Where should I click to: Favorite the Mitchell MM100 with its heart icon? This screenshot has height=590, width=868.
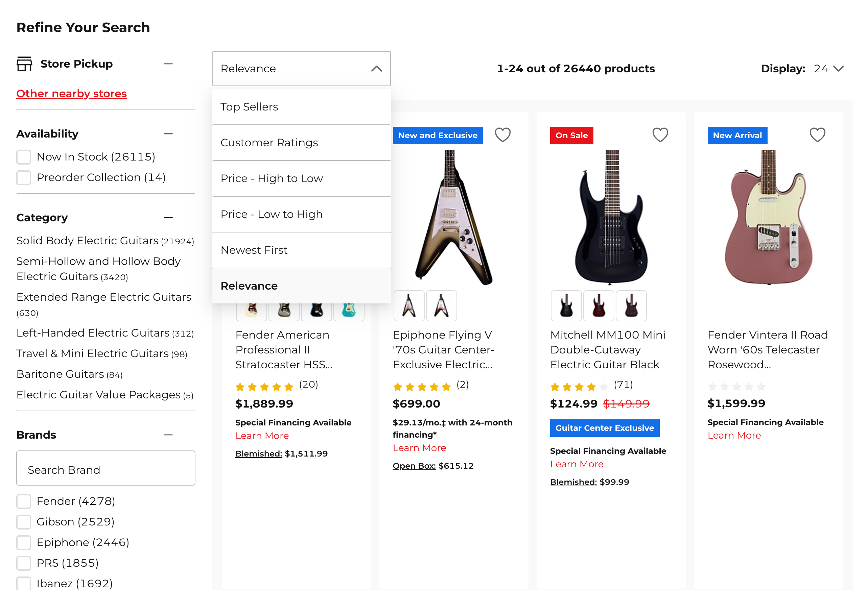click(x=660, y=135)
